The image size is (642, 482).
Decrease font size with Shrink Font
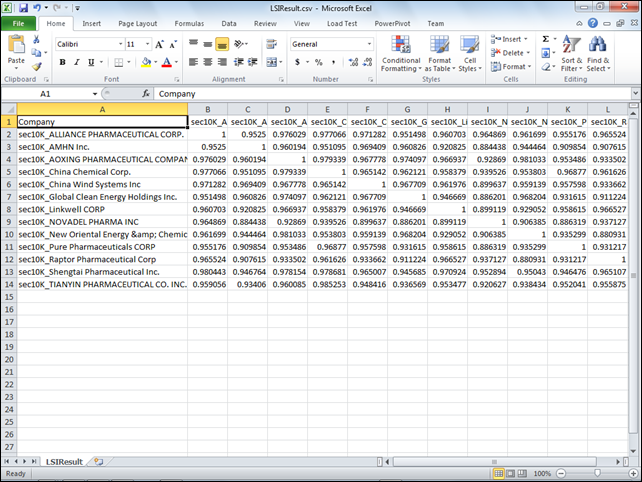point(173,44)
